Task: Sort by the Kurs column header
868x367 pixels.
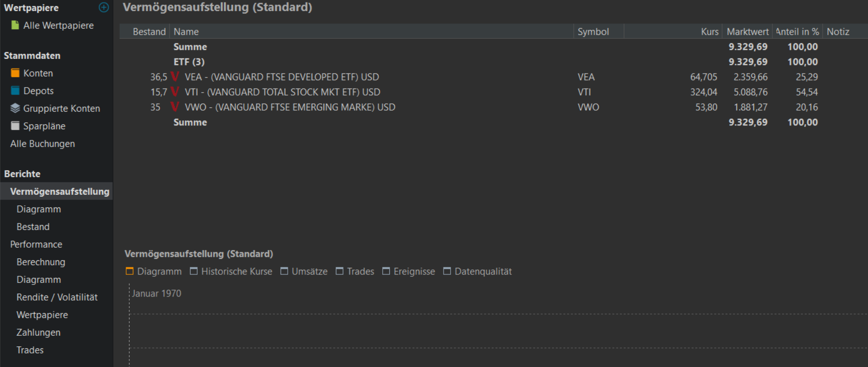Action: click(x=709, y=32)
